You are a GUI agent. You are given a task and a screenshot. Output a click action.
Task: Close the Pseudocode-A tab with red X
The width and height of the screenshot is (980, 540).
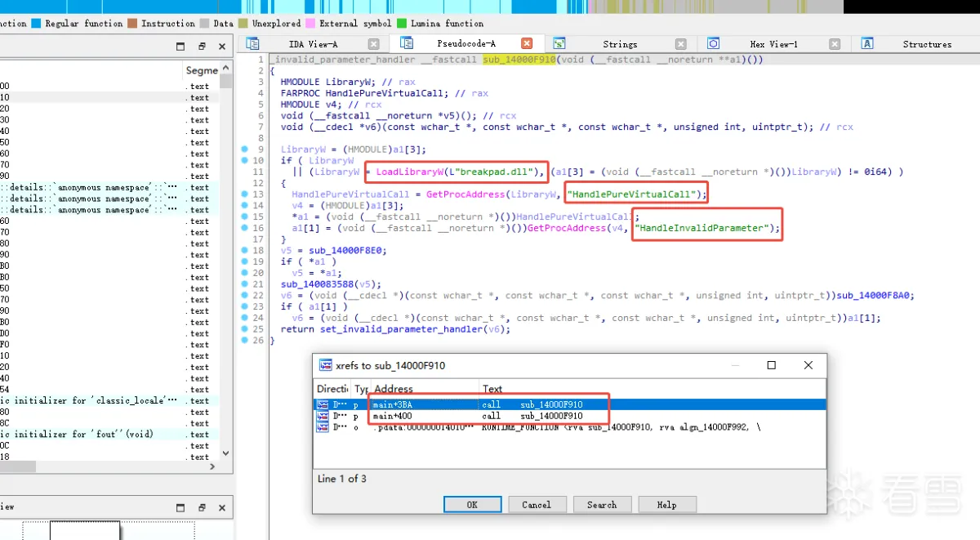click(527, 43)
